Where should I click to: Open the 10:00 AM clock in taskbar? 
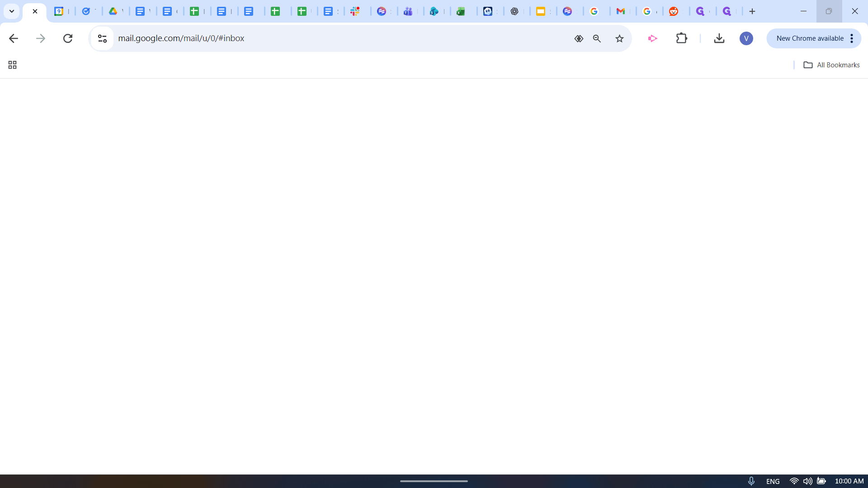[849, 481]
